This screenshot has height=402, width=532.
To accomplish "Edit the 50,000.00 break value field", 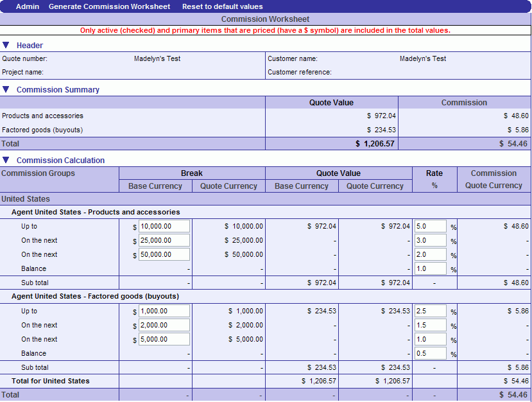I will point(164,254).
